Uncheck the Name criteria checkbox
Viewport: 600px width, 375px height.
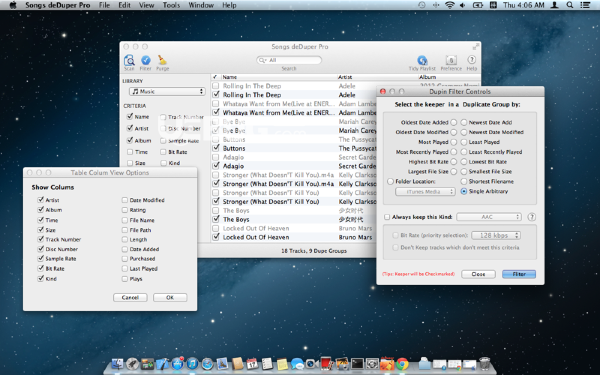(130, 116)
